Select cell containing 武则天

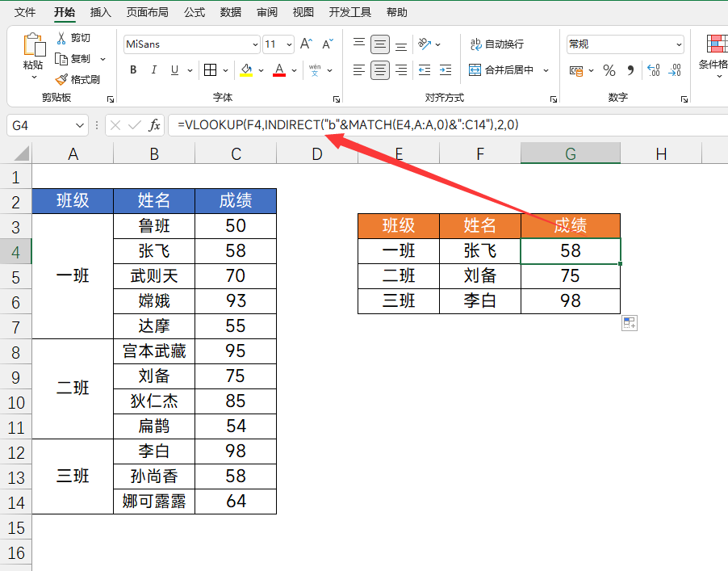point(154,276)
